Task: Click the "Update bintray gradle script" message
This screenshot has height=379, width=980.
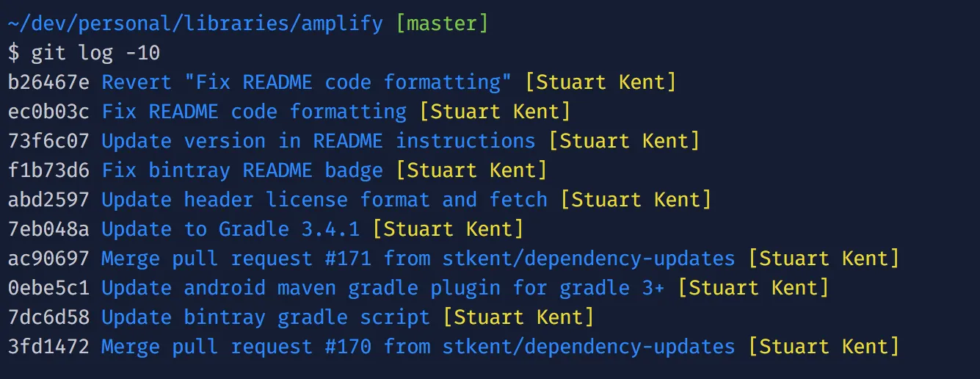Action: [266, 317]
